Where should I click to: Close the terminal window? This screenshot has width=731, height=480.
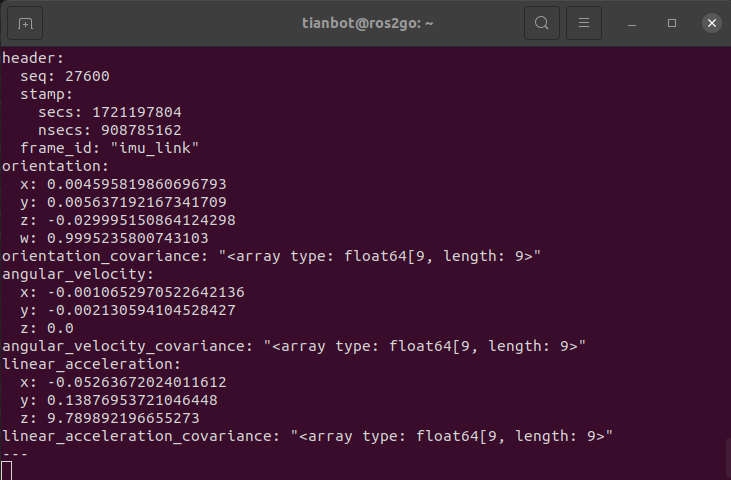pyautogui.click(x=711, y=22)
